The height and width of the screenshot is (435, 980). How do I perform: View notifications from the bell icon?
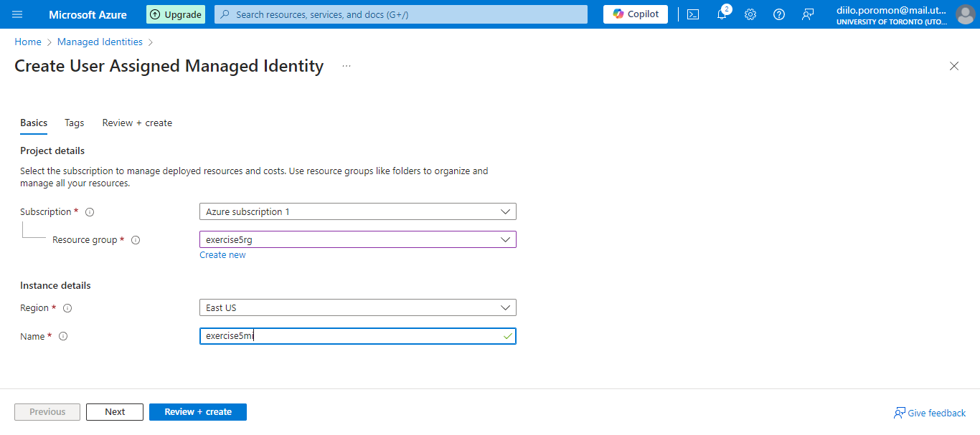tap(722, 14)
